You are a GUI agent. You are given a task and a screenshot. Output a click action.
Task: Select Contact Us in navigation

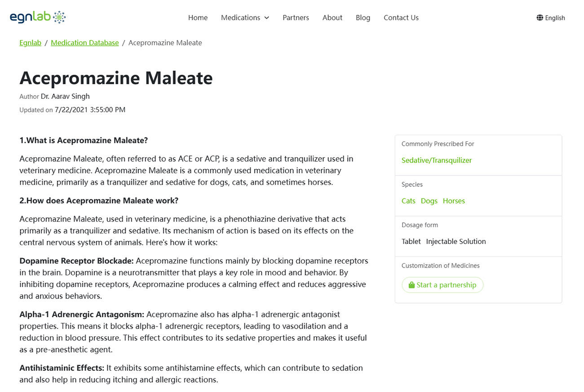(x=401, y=18)
